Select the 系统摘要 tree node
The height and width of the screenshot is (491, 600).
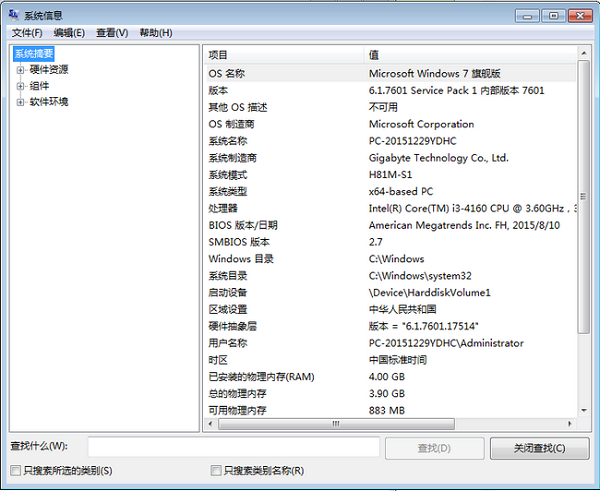[x=34, y=54]
